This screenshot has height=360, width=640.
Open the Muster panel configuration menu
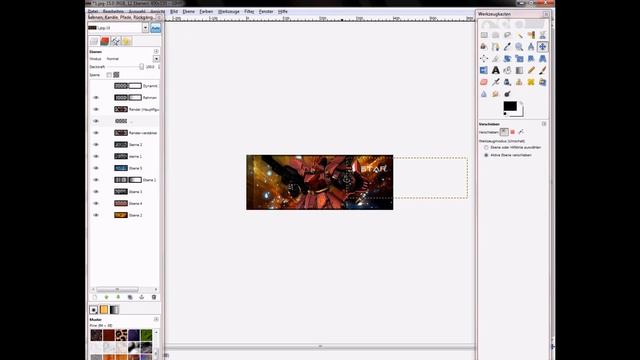156,319
